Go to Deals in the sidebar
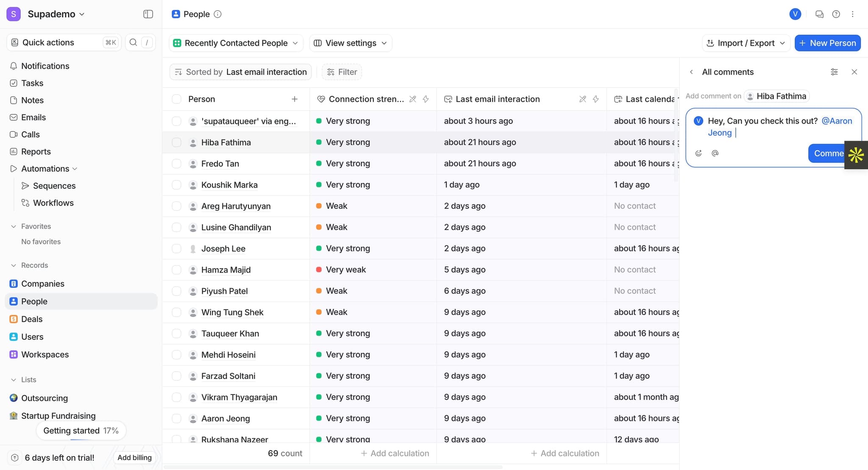The image size is (868, 470). (x=32, y=319)
